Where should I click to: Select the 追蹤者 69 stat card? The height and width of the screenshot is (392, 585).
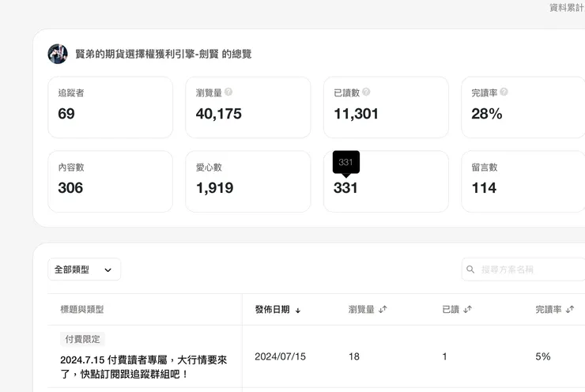(x=111, y=107)
